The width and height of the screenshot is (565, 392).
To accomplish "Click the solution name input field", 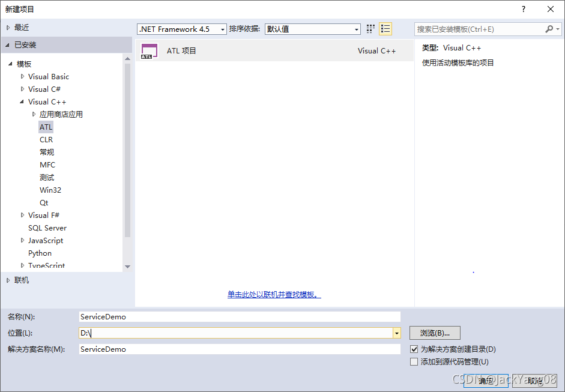I will click(x=240, y=349).
